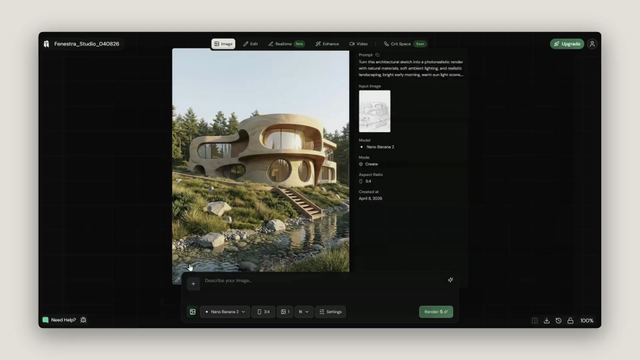640x360 pixels.
Task: Click the Create mode value
Action: coord(369,164)
